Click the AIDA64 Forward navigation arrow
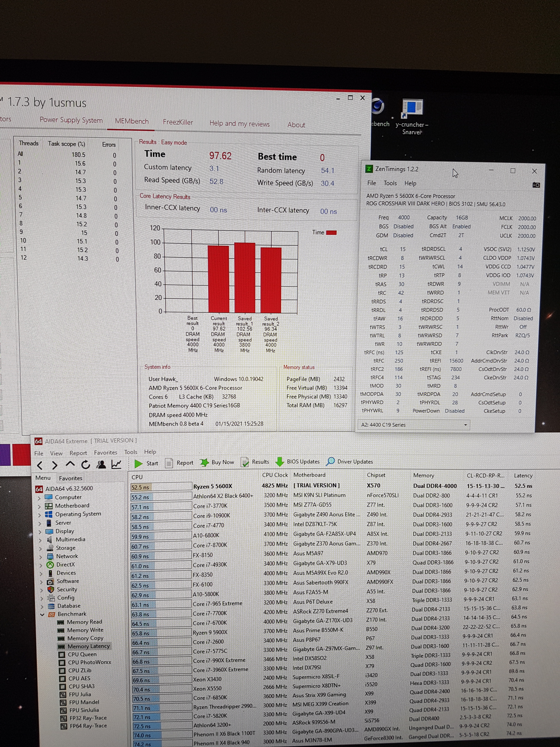The height and width of the screenshot is (747, 560). (55, 465)
